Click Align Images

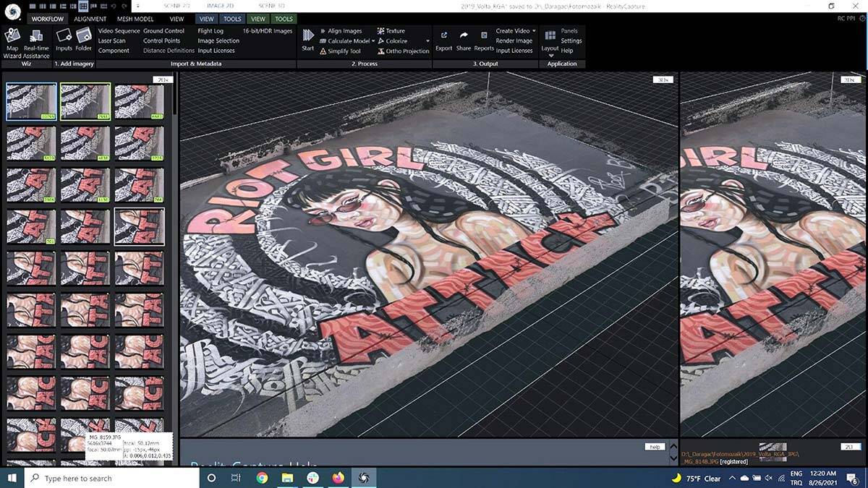pyautogui.click(x=344, y=31)
